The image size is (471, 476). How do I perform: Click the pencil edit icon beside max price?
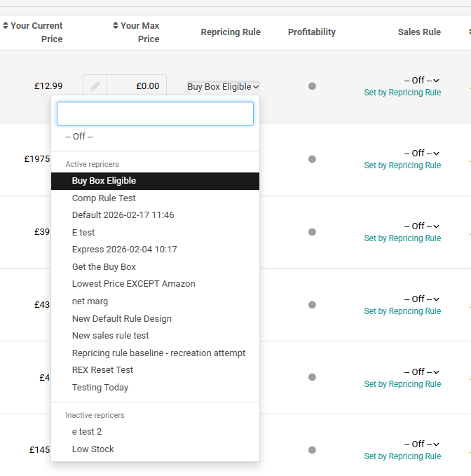coord(95,86)
